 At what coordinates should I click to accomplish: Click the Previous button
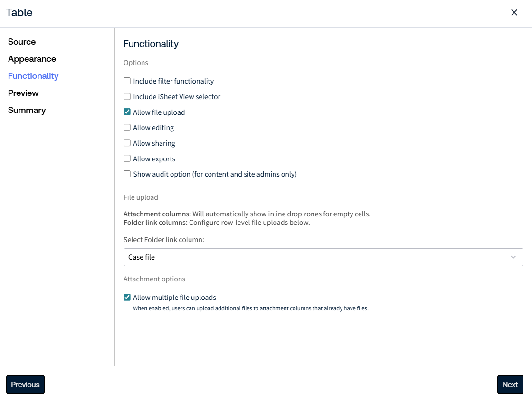point(26,384)
